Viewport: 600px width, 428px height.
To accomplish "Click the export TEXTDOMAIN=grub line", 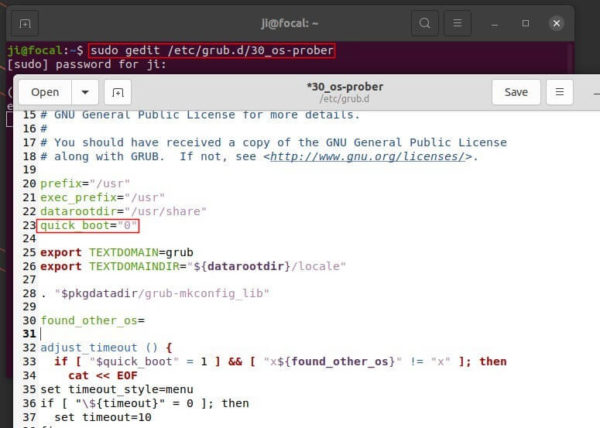I will (x=117, y=252).
